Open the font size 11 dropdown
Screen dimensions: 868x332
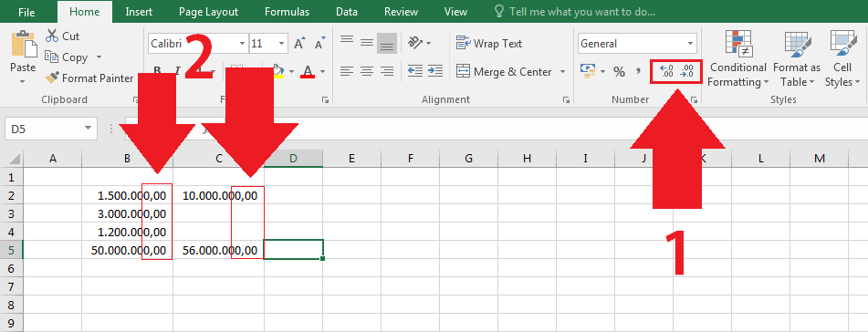click(281, 44)
